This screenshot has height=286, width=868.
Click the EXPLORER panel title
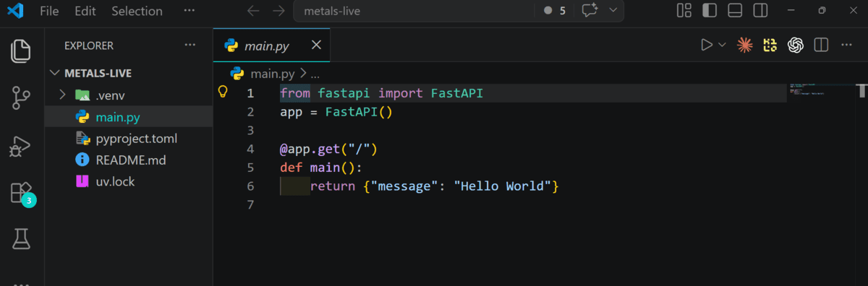(89, 45)
